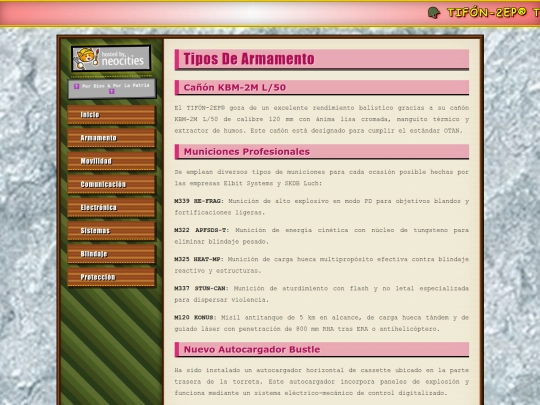Click the M339 HE-FRAG label
The image size is (540, 405).
(x=198, y=201)
